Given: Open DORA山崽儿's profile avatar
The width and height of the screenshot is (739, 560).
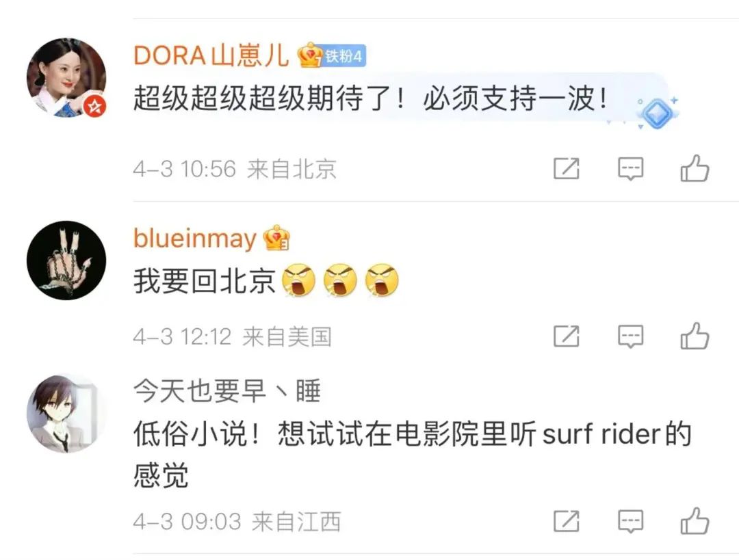Looking at the screenshot, I should [66, 77].
